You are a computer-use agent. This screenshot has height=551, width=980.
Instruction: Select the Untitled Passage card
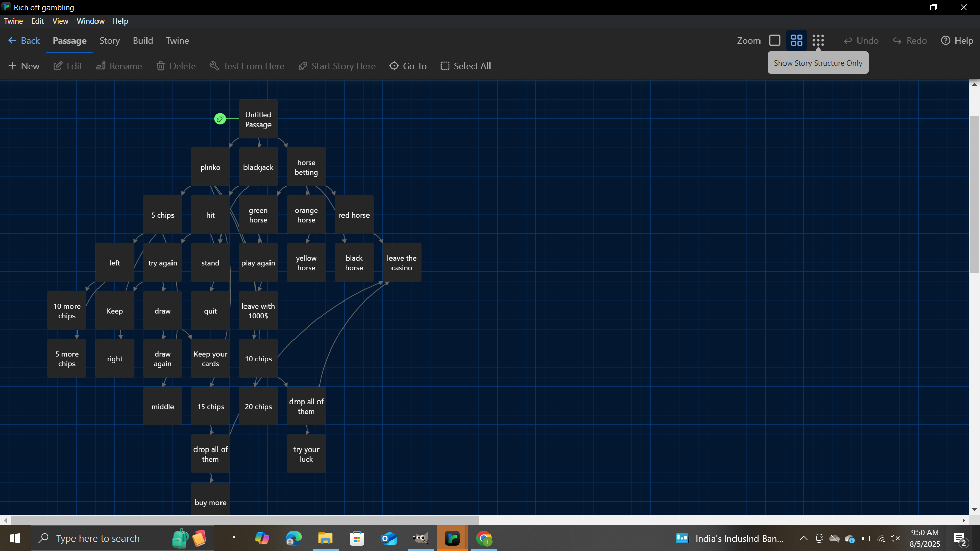coord(258,119)
